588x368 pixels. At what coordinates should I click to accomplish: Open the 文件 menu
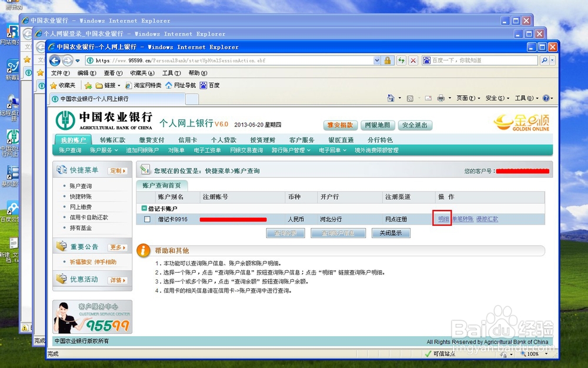tap(61, 73)
